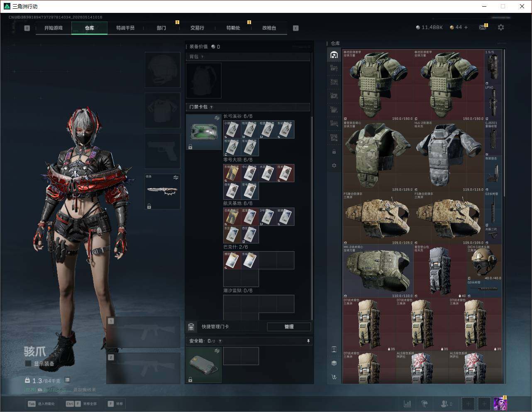
Task: Swap the equipped safe box
Action: pos(217,351)
